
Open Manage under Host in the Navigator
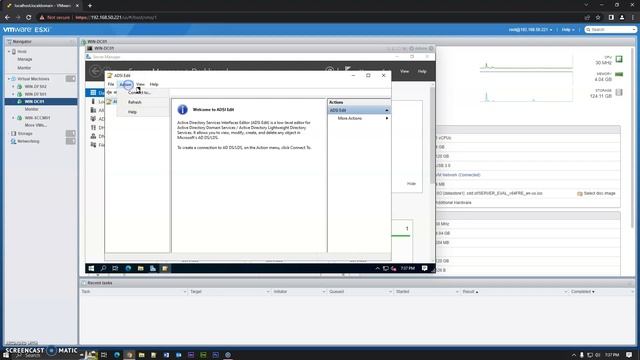pos(24,60)
